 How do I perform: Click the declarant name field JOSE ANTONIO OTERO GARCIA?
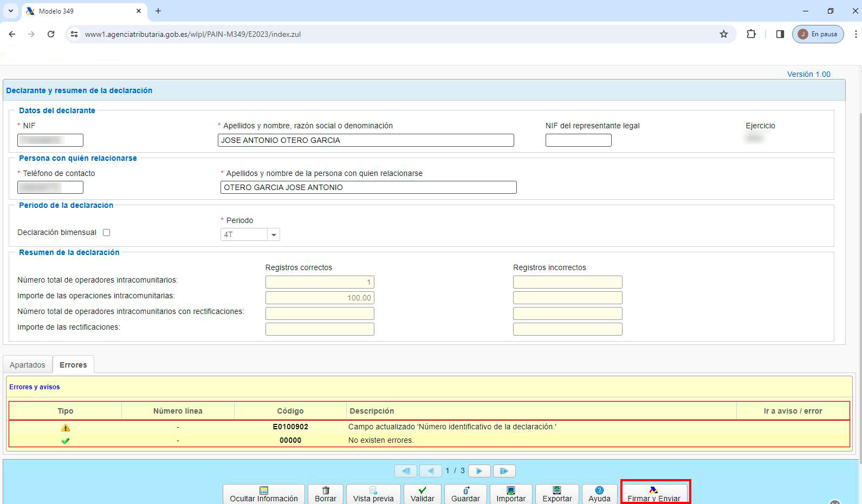(x=366, y=140)
